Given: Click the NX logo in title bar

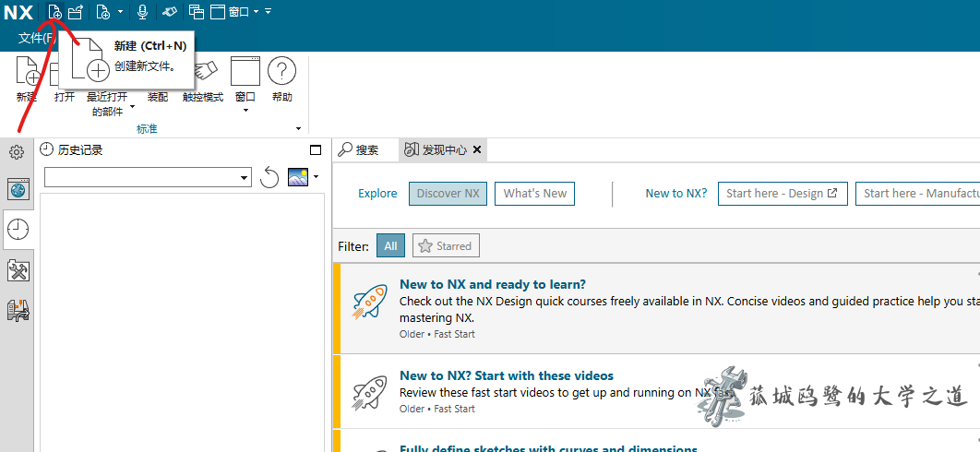Looking at the screenshot, I should click(18, 13).
